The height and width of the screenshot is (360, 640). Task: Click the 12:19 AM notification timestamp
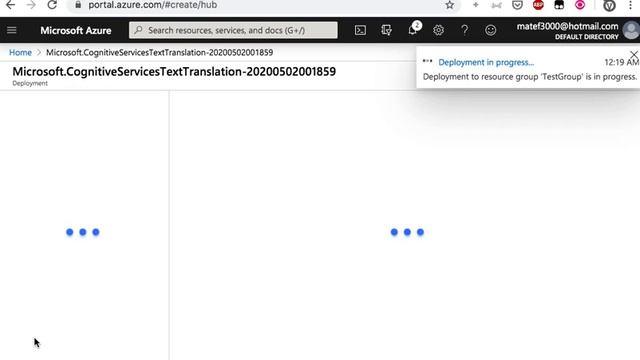click(621, 62)
